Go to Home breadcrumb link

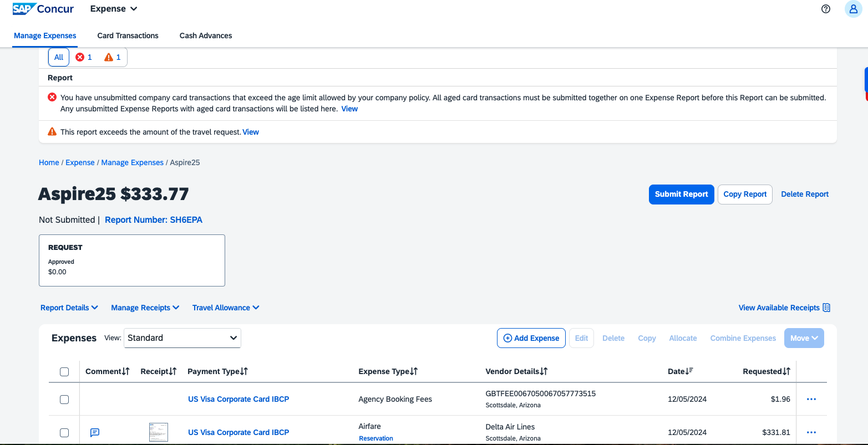coord(49,162)
